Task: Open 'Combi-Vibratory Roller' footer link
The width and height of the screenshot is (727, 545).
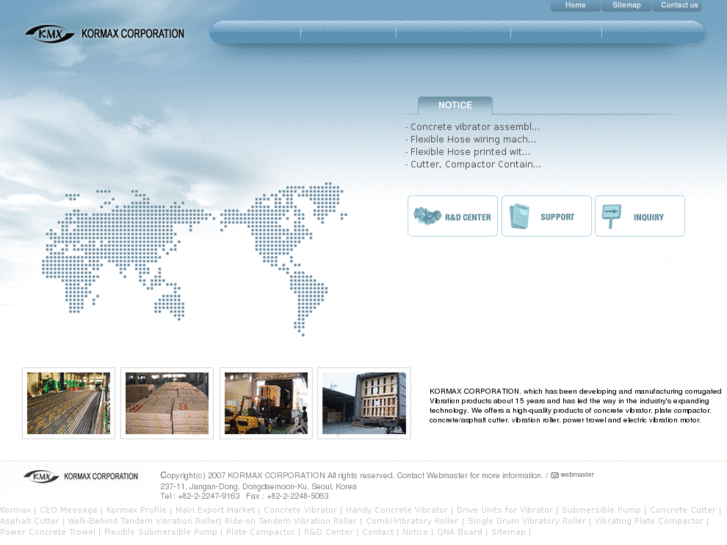Action: (412, 521)
